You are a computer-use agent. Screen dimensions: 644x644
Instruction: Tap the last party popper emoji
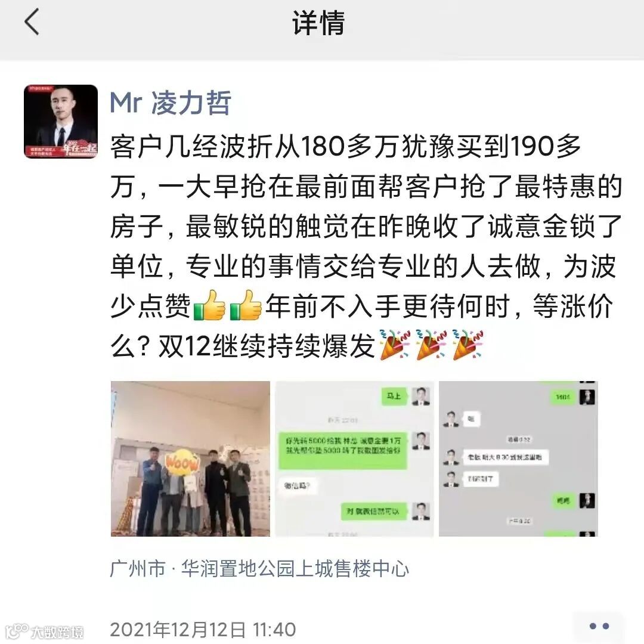click(x=468, y=345)
